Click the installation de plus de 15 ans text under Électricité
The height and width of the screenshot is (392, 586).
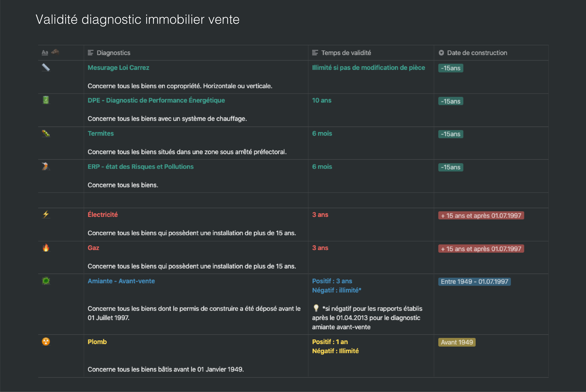[x=192, y=233]
